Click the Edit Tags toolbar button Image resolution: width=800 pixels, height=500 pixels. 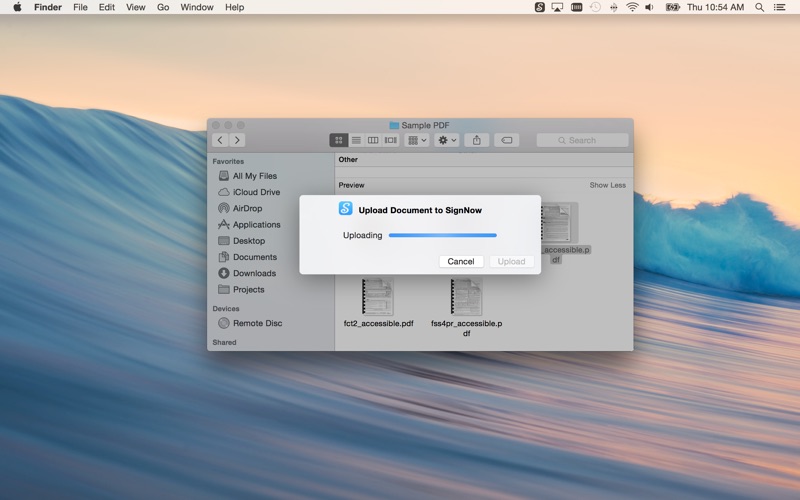coord(507,140)
